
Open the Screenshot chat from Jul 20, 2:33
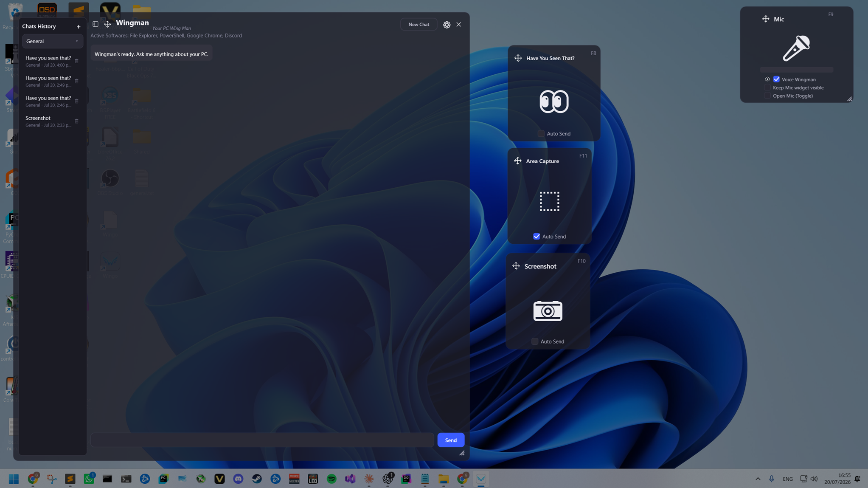tap(48, 121)
